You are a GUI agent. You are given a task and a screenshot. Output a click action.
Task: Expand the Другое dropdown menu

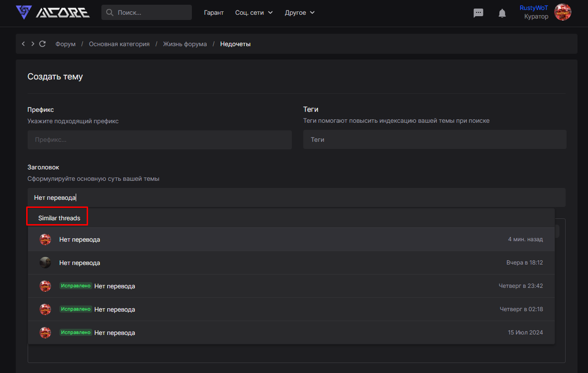pos(299,12)
